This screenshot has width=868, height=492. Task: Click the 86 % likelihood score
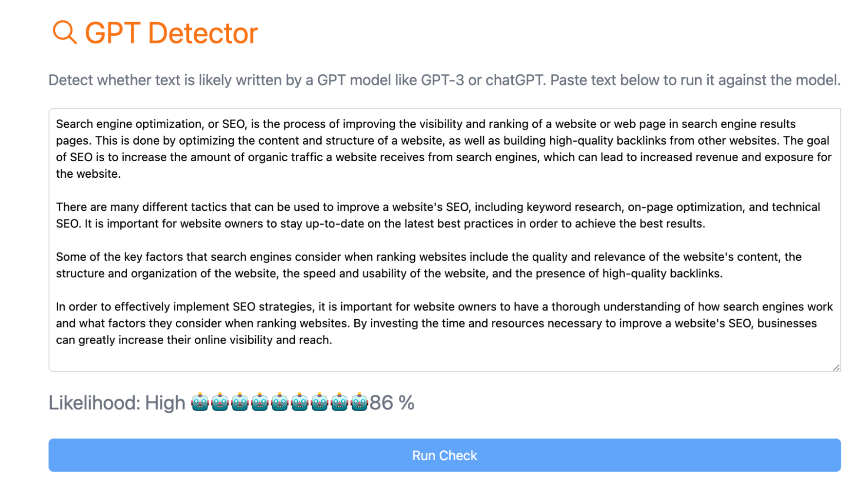(392, 402)
